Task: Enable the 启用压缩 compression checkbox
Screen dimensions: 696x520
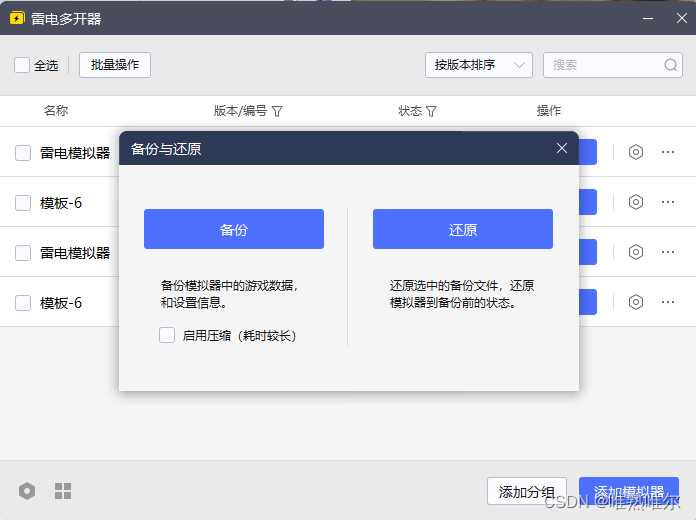Action: point(167,335)
